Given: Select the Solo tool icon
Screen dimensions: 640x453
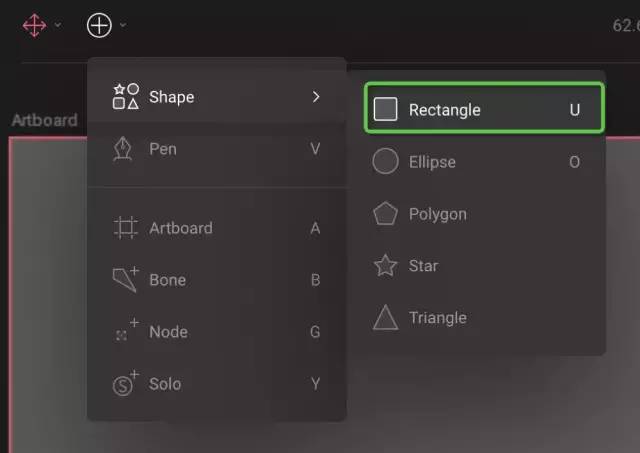Looking at the screenshot, I should tap(125, 384).
